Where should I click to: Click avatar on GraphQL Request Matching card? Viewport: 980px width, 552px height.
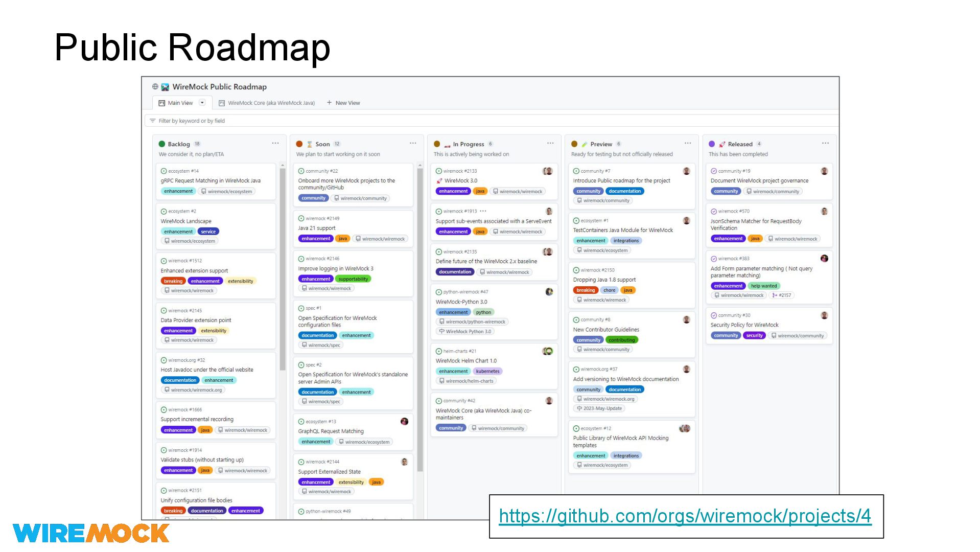[x=404, y=422]
